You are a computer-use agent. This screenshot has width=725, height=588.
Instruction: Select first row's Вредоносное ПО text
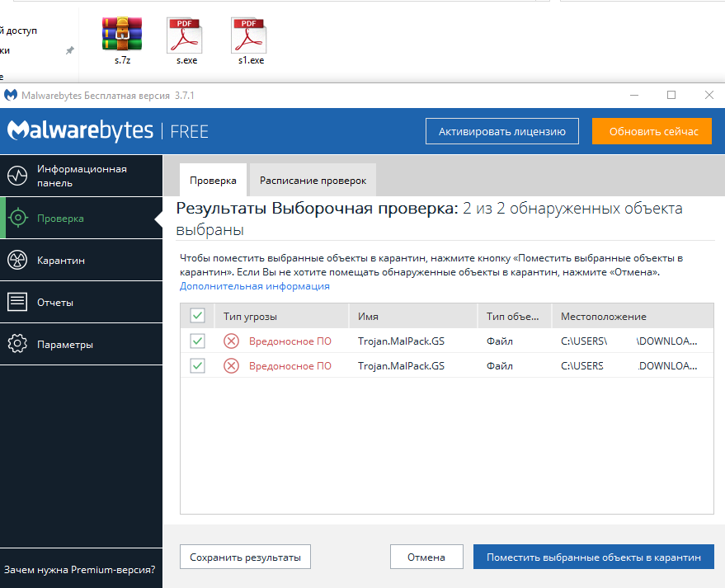click(x=290, y=341)
